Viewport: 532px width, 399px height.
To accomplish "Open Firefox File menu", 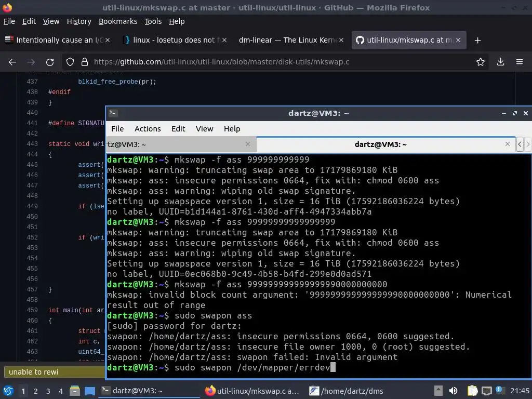I will pos(9,21).
